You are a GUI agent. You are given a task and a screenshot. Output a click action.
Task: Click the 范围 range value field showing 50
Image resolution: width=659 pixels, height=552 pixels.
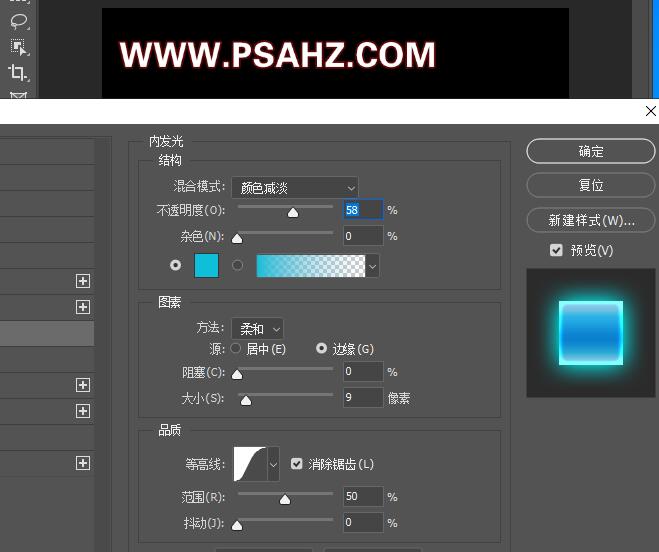[x=363, y=497]
